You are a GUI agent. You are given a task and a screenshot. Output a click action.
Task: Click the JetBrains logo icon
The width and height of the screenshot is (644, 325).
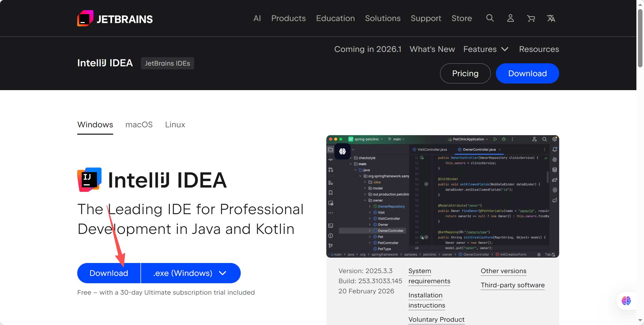pos(85,18)
